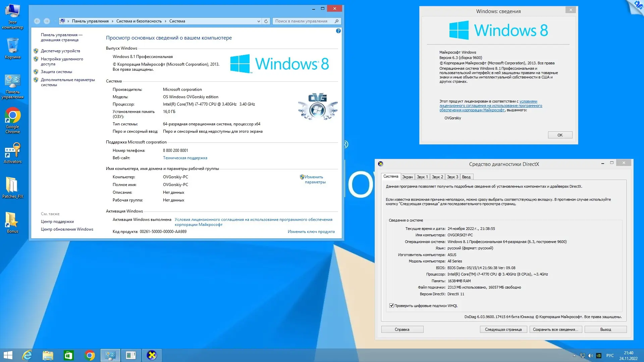This screenshot has width=644, height=362.
Task: Expand the Панель управления breadcrumb arrow
Action: 112,21
